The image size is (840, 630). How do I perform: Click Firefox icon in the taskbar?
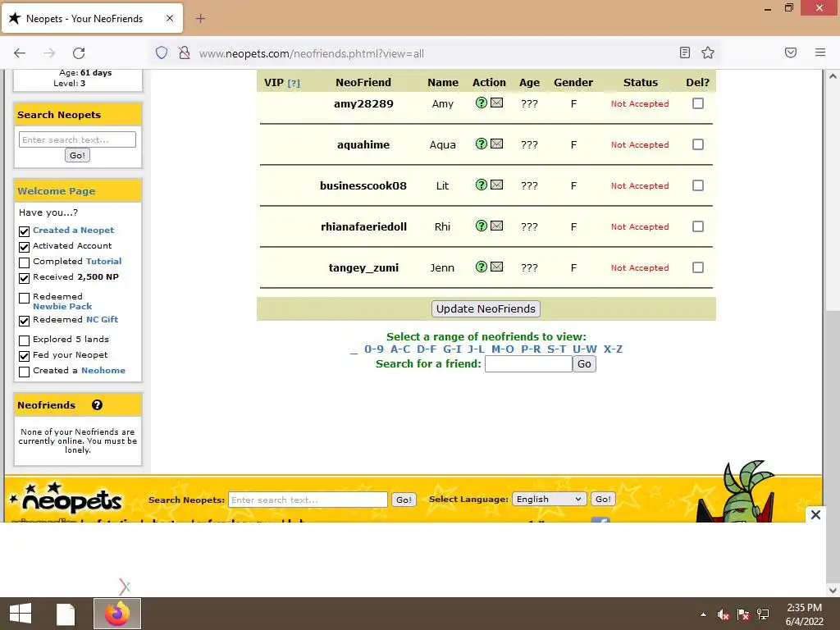(x=117, y=614)
